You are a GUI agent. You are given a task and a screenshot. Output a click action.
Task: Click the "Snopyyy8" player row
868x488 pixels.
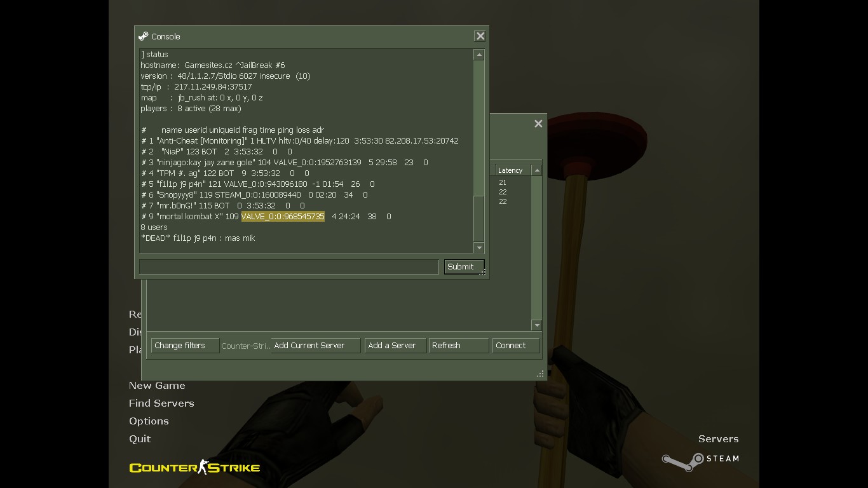pyautogui.click(x=254, y=195)
